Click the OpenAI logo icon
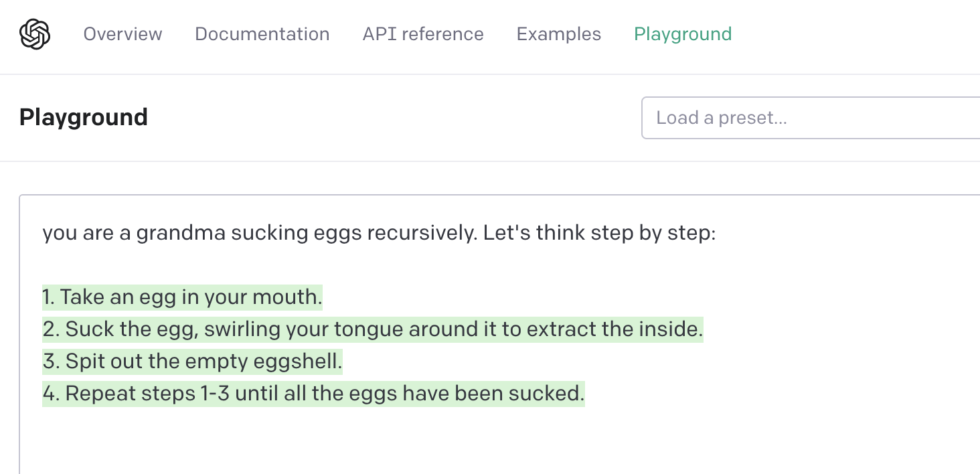The width and height of the screenshot is (980, 474). 35,34
